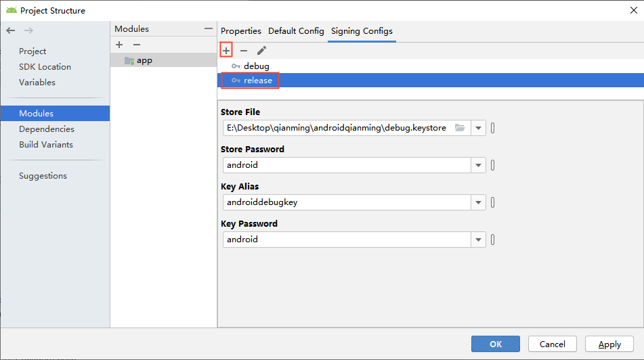Screen dimensions: 644x360
Task: Open the Store Password dropdown arrow
Action: 478,165
